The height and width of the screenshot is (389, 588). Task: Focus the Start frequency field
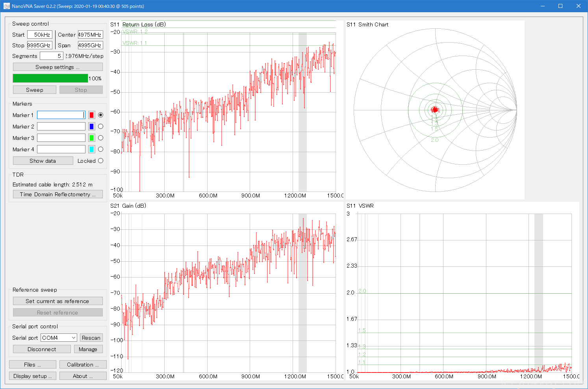coord(40,35)
